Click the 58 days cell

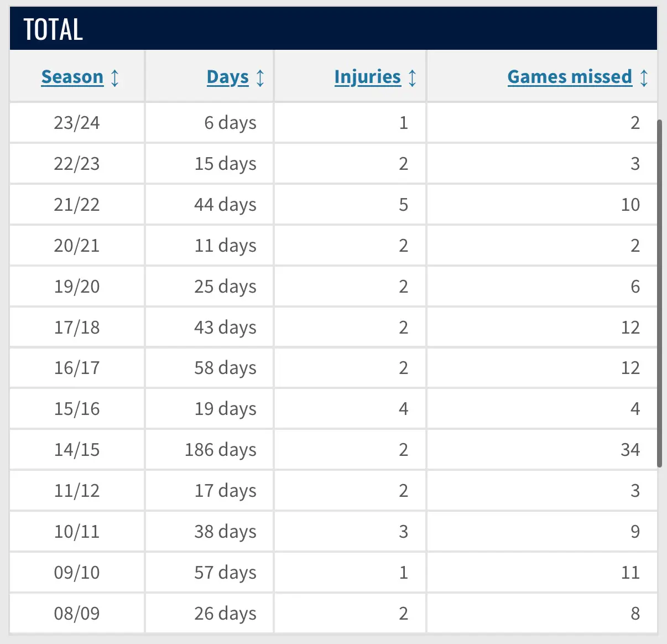[210, 367]
